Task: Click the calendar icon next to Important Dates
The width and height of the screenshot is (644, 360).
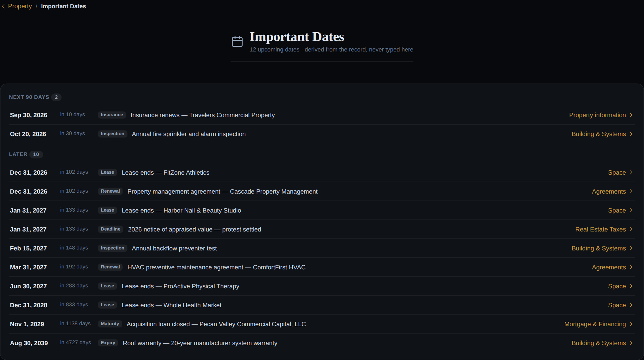Action: (x=237, y=41)
